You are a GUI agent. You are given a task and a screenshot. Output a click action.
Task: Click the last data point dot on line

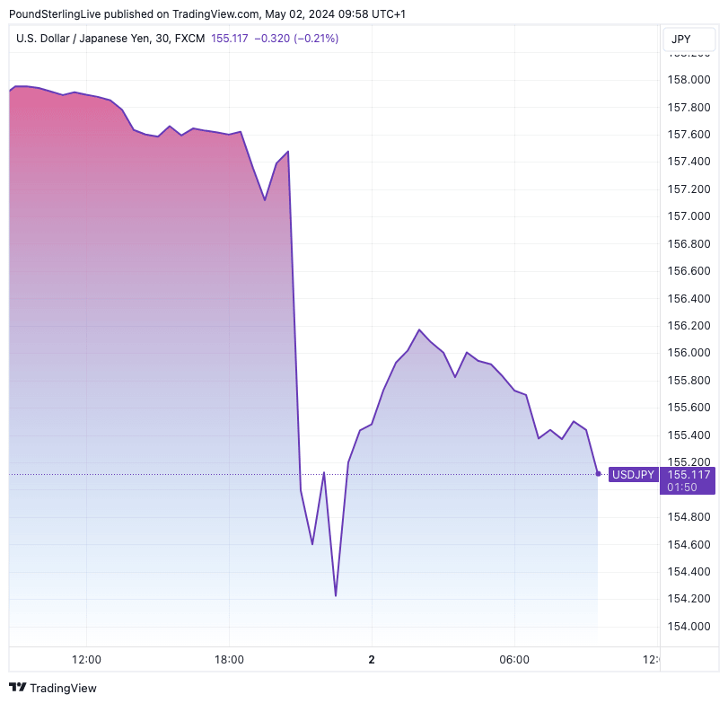click(599, 473)
